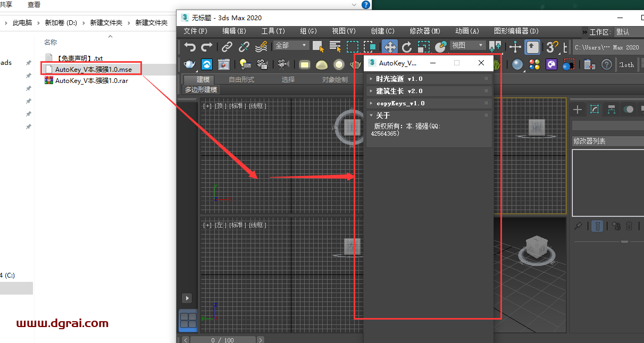Open the Material Editor sphere icon

(517, 64)
